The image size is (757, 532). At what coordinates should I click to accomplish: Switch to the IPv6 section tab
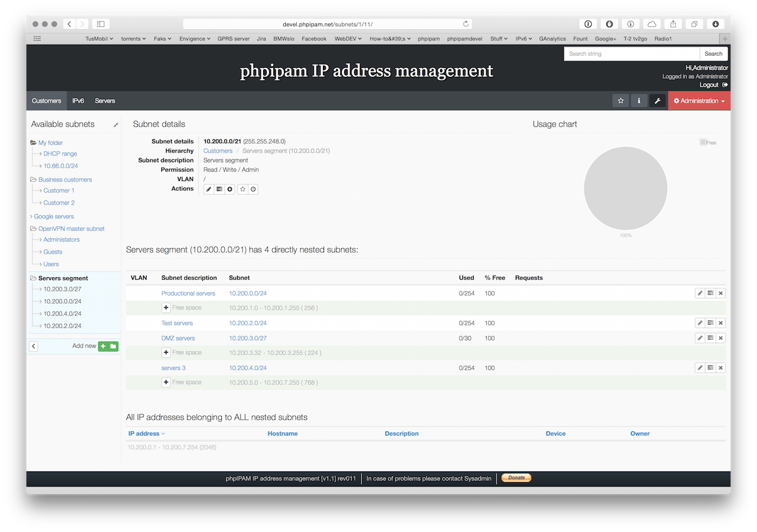(78, 100)
